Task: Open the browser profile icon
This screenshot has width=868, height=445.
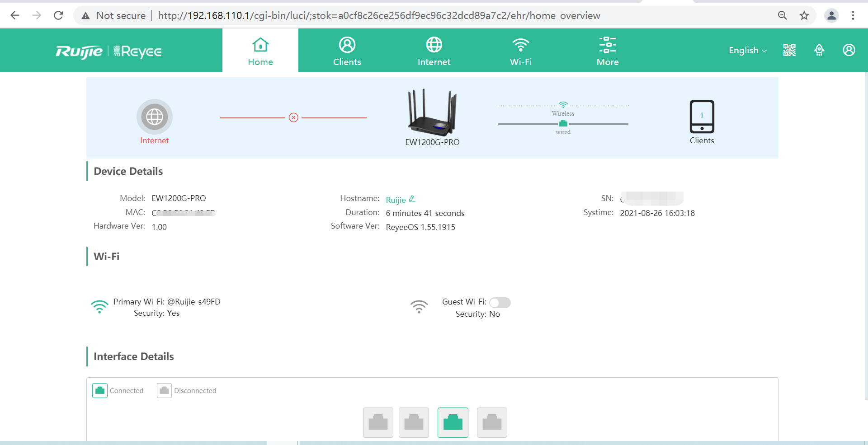Action: [831, 15]
